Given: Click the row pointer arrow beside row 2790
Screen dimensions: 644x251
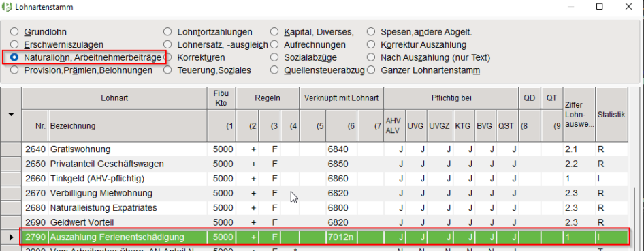Looking at the screenshot, I should (11, 237).
